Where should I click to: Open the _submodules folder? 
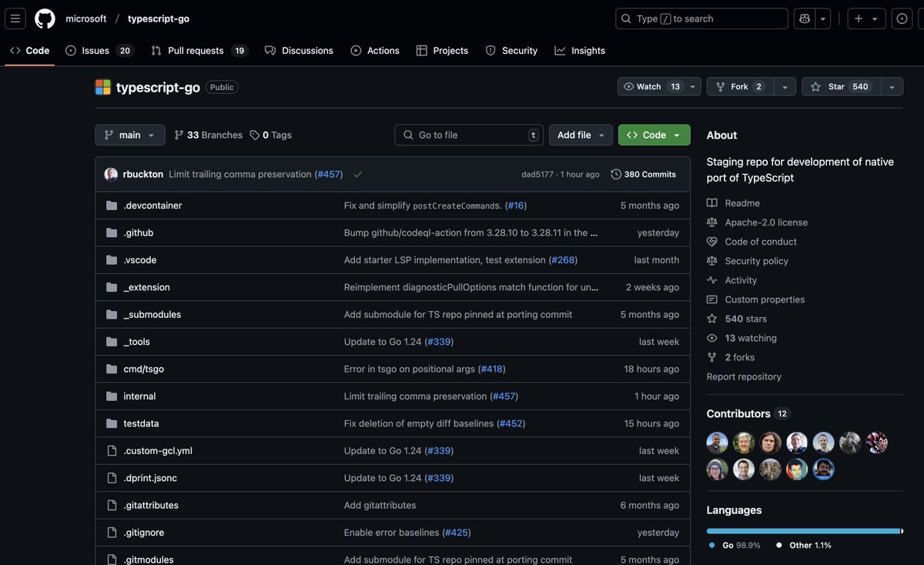(152, 315)
